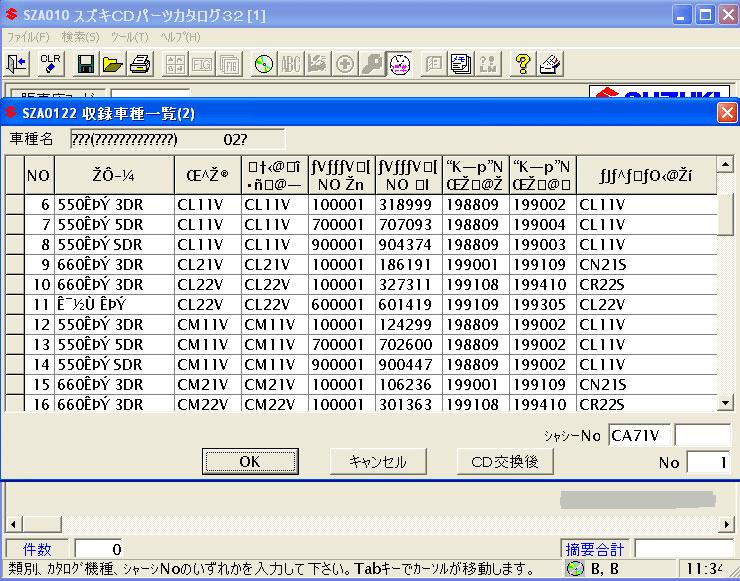The image size is (740, 581).
Task: Click the greyed question LN icon
Action: pyautogui.click(x=488, y=63)
